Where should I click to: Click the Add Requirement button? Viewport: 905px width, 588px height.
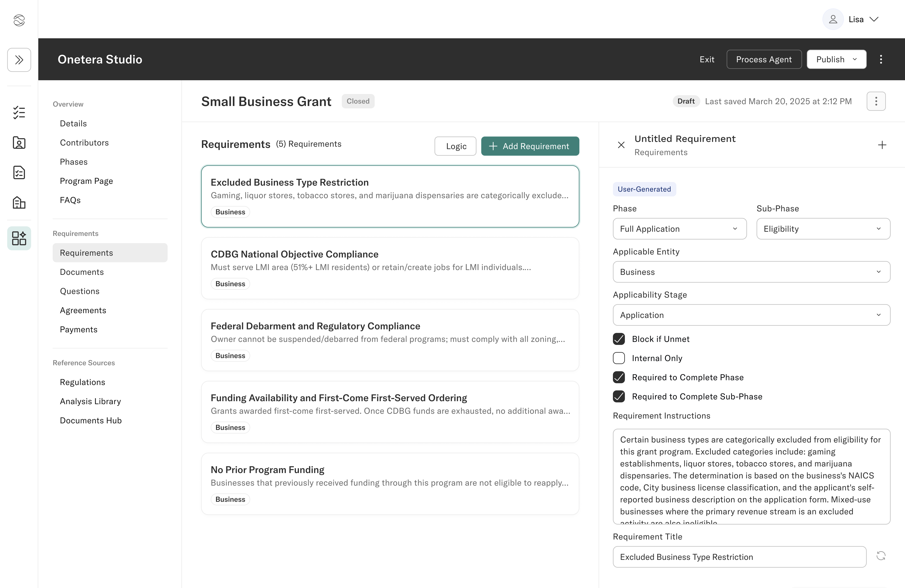pyautogui.click(x=530, y=146)
